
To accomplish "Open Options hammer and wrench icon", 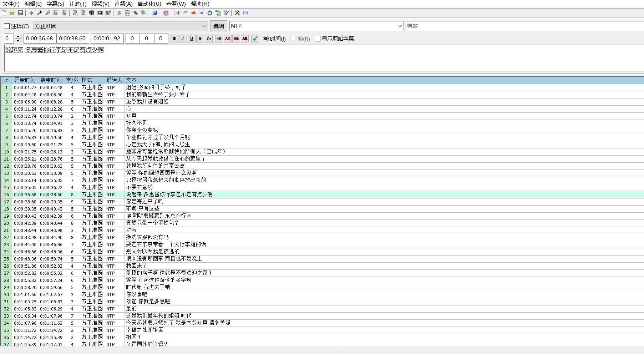I will (x=237, y=13).
